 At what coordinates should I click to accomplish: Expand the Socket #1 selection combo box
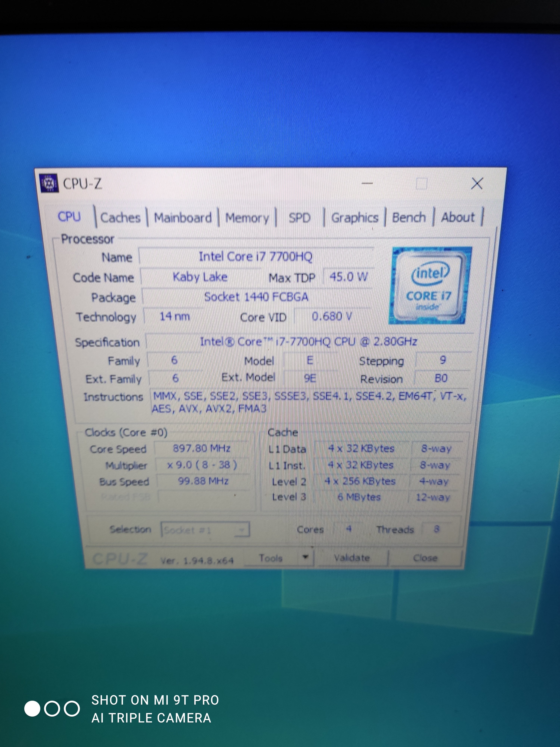pyautogui.click(x=205, y=530)
